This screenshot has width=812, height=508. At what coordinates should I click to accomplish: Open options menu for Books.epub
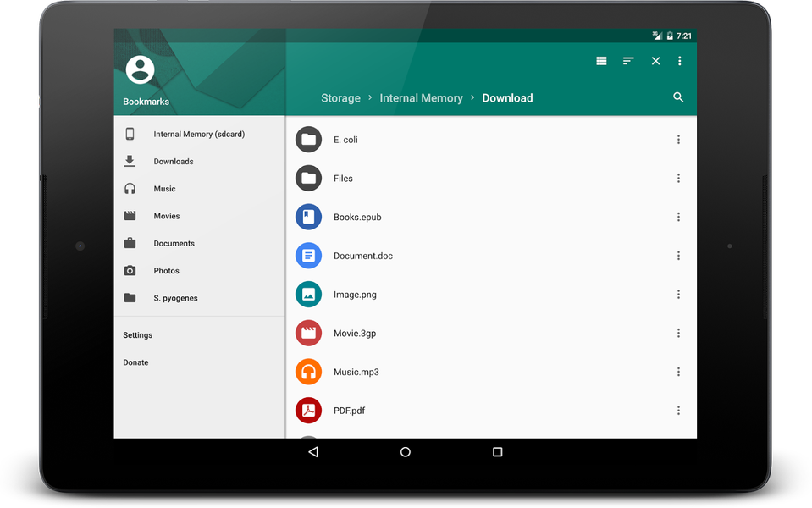(x=678, y=217)
